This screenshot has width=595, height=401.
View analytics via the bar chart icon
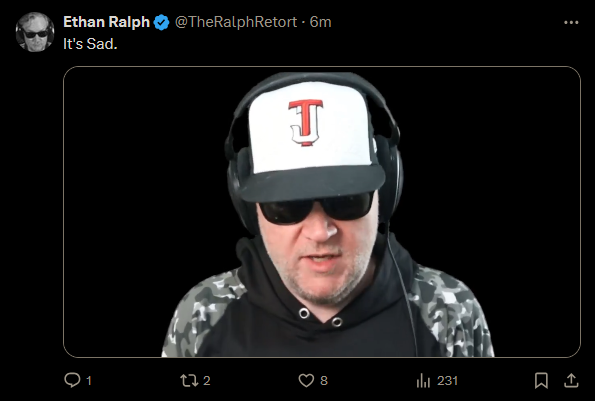(x=423, y=381)
